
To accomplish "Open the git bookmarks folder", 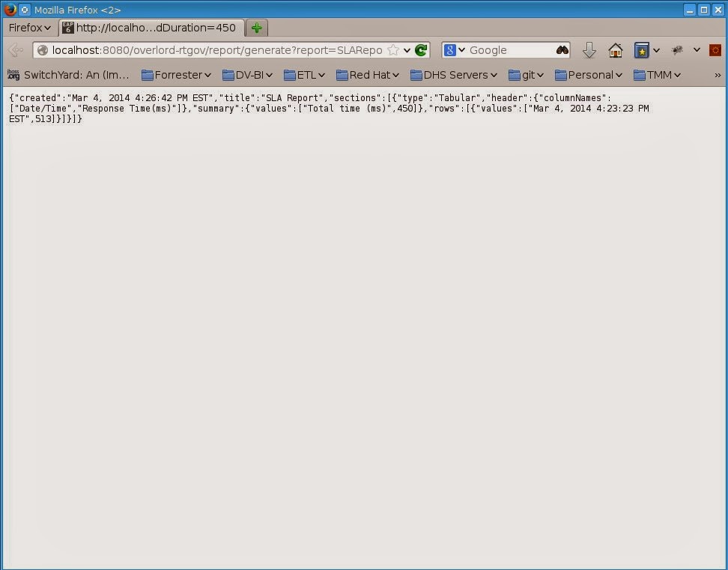I will (x=526, y=75).
